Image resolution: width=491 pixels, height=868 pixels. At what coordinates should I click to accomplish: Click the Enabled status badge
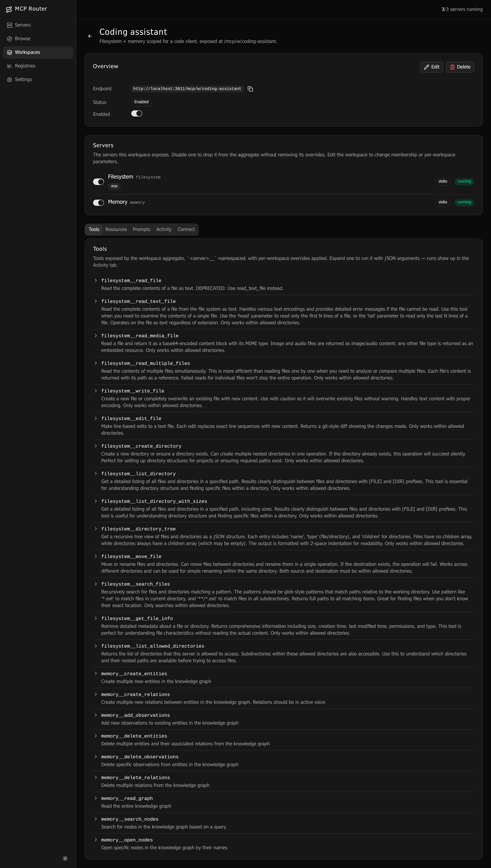coord(141,102)
